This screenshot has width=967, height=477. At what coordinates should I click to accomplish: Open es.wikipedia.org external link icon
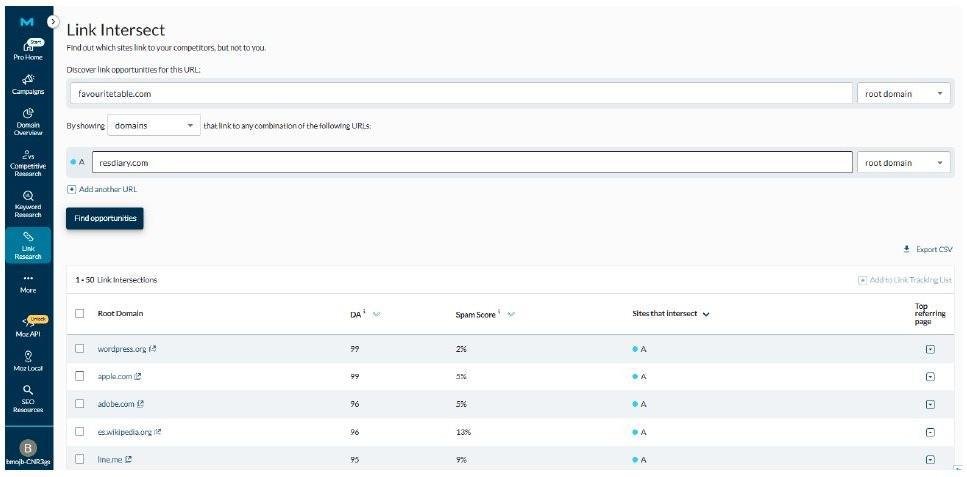pos(158,432)
